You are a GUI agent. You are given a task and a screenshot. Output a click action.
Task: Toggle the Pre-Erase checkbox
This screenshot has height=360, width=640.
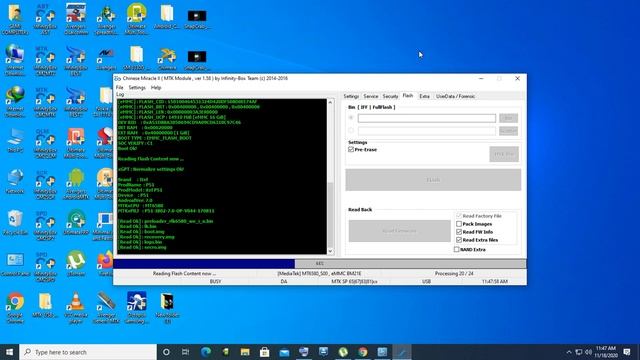click(x=351, y=149)
